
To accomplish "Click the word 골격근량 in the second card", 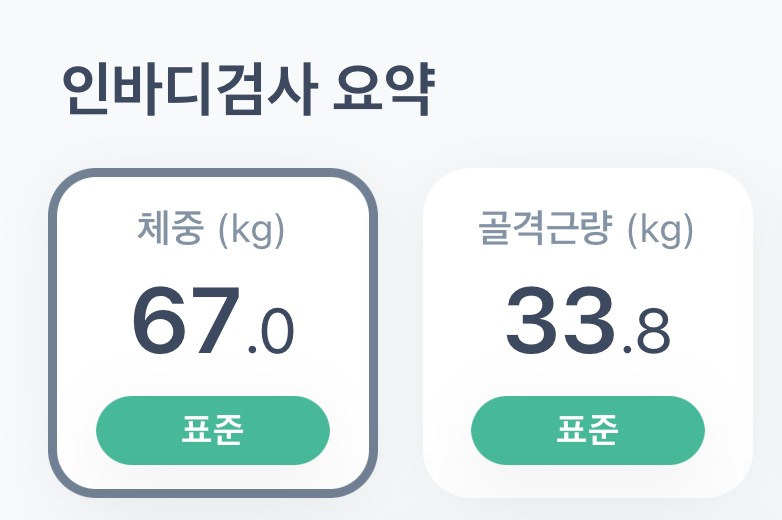I will 546,231.
